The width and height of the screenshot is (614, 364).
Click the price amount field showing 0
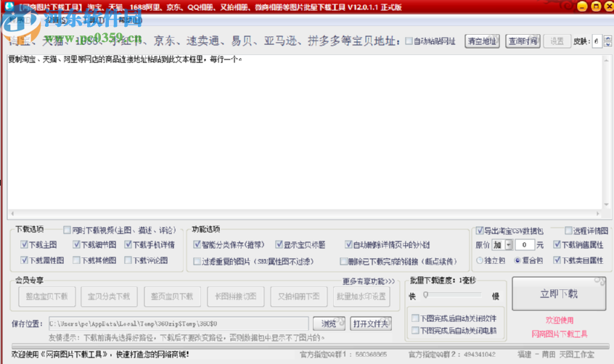point(524,245)
